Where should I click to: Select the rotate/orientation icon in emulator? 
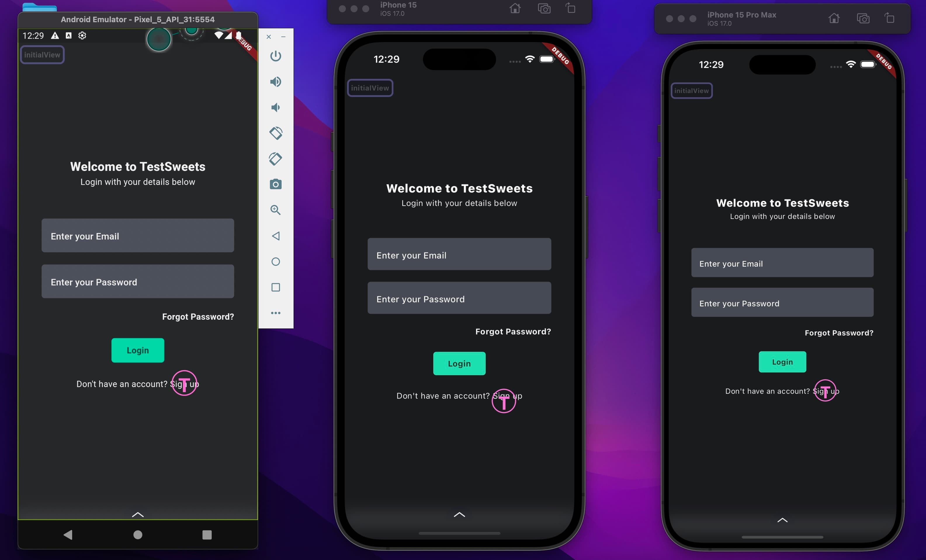[275, 133]
